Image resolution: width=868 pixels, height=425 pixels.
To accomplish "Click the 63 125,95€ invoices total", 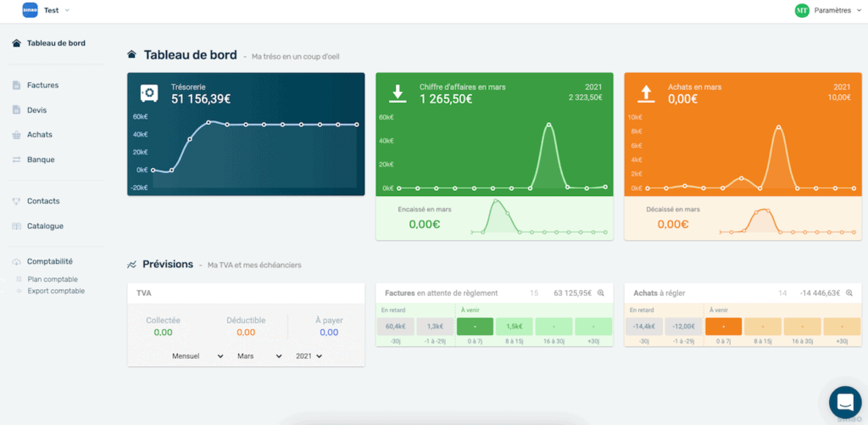I will click(572, 294).
